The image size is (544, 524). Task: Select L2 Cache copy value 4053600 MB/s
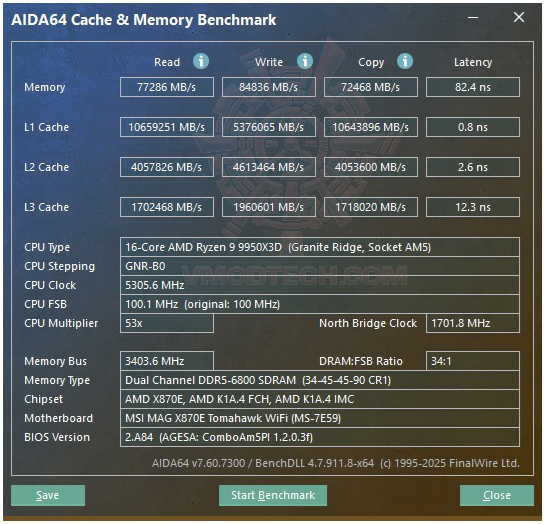371,167
